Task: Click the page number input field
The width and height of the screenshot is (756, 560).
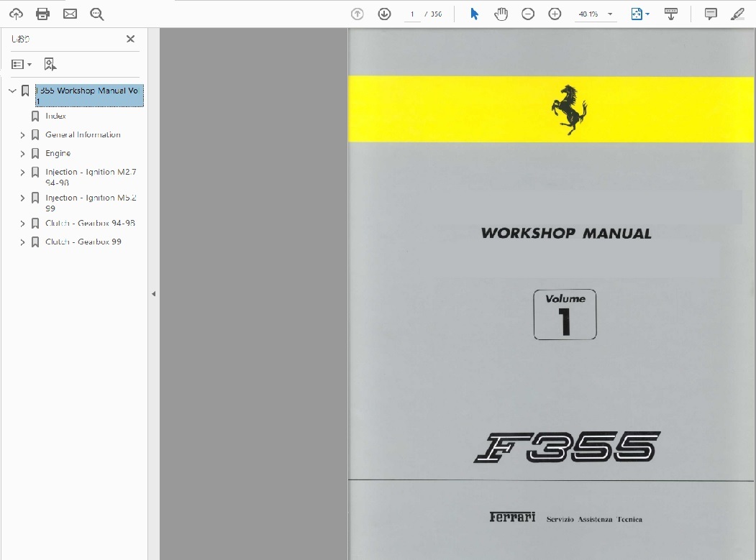Action: tap(412, 14)
